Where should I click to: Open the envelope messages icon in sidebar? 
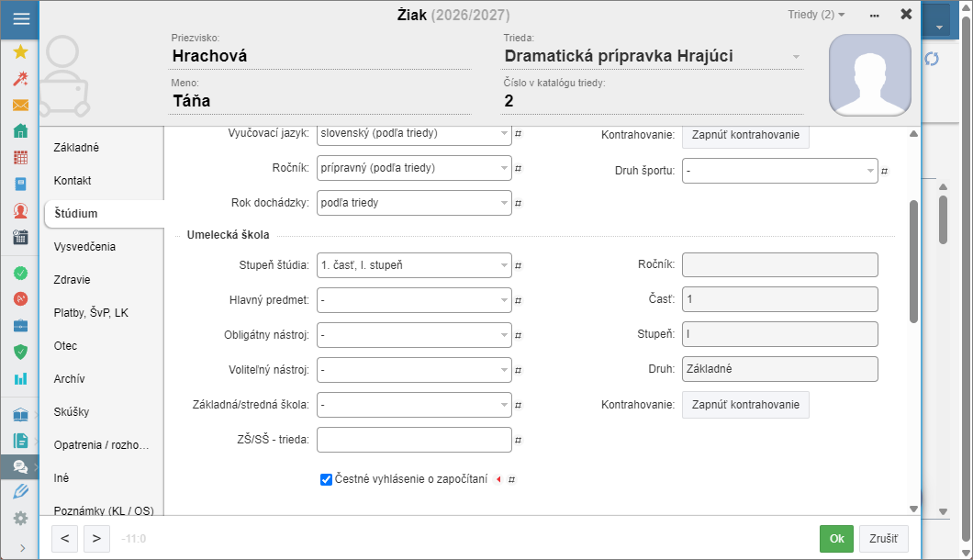click(x=20, y=105)
